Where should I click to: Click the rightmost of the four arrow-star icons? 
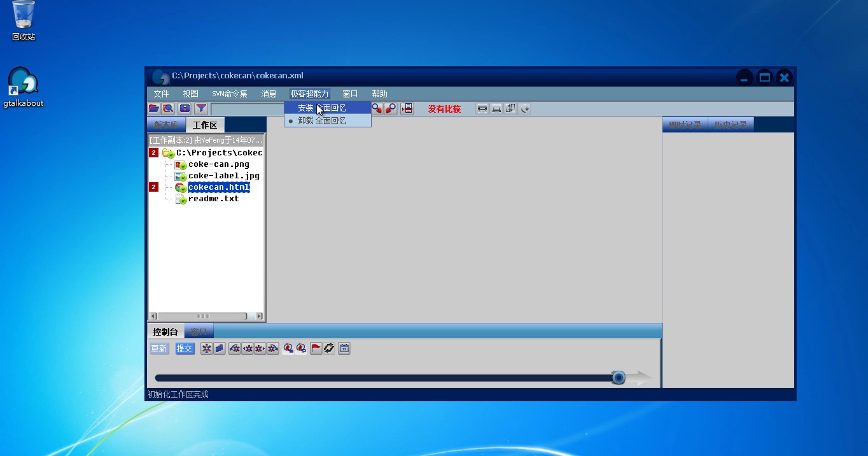pos(273,349)
